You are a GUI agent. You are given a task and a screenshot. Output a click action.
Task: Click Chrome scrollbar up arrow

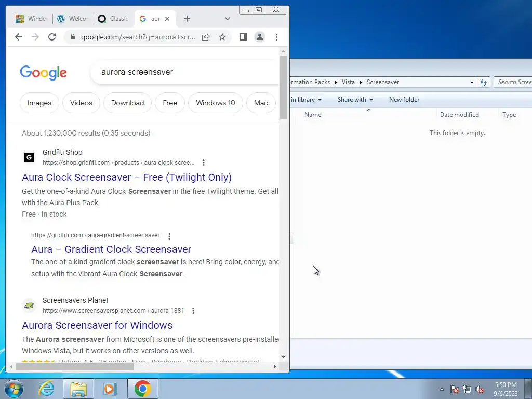pos(283,52)
